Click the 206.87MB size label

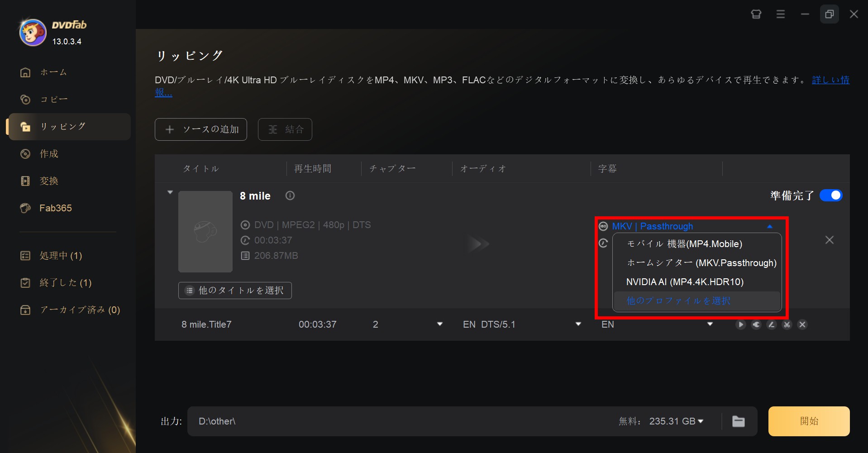pos(276,256)
